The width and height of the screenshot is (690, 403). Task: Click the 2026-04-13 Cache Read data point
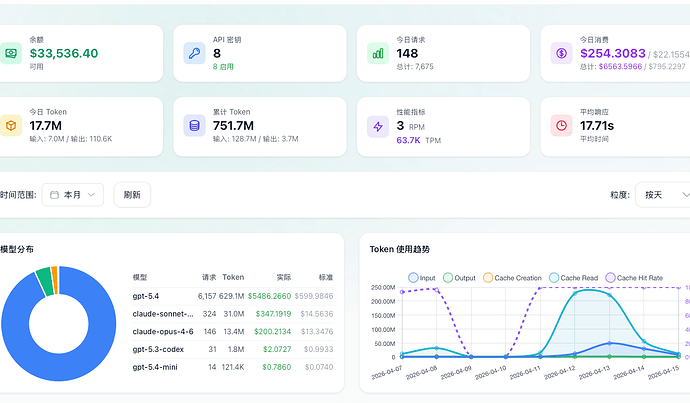(609, 295)
